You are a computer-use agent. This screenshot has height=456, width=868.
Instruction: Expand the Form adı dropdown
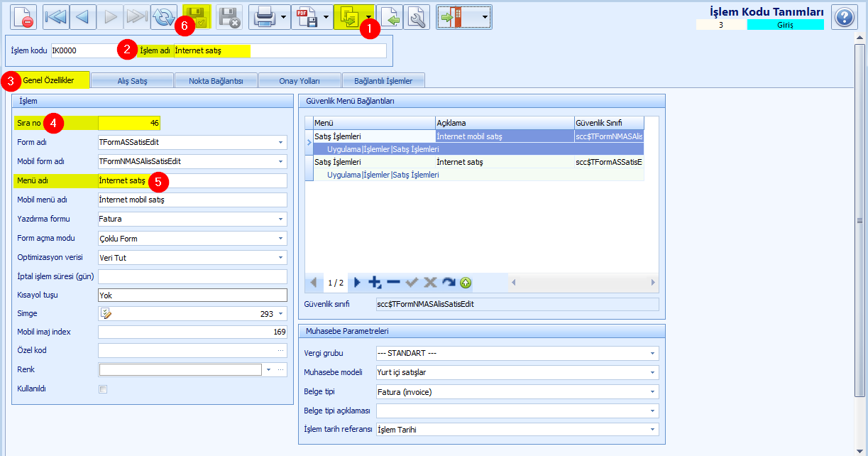click(281, 143)
